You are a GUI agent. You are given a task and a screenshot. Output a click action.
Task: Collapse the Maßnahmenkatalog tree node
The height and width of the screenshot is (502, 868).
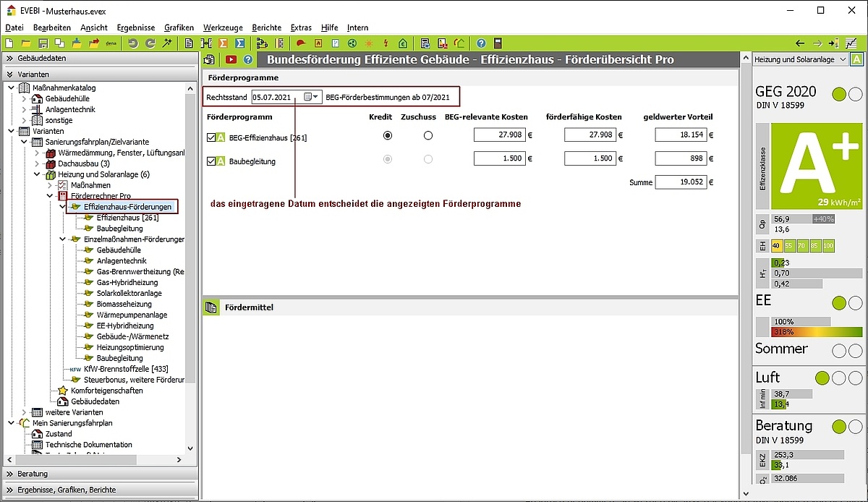point(11,88)
